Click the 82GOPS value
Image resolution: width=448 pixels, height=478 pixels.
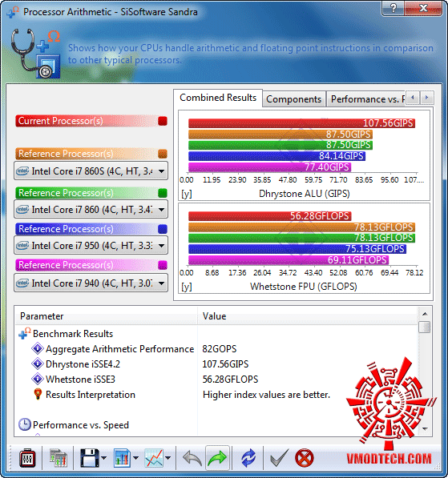(220, 349)
